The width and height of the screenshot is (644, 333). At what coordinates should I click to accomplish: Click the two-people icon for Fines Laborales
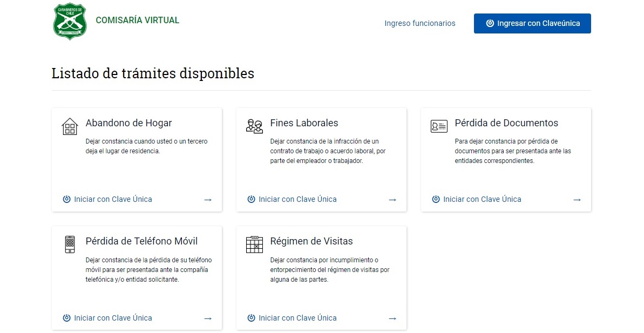click(254, 126)
